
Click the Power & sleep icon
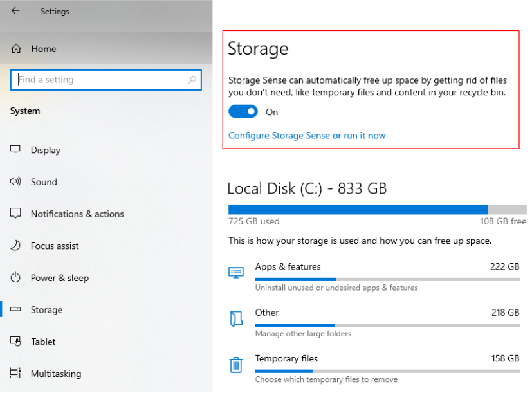click(x=15, y=278)
